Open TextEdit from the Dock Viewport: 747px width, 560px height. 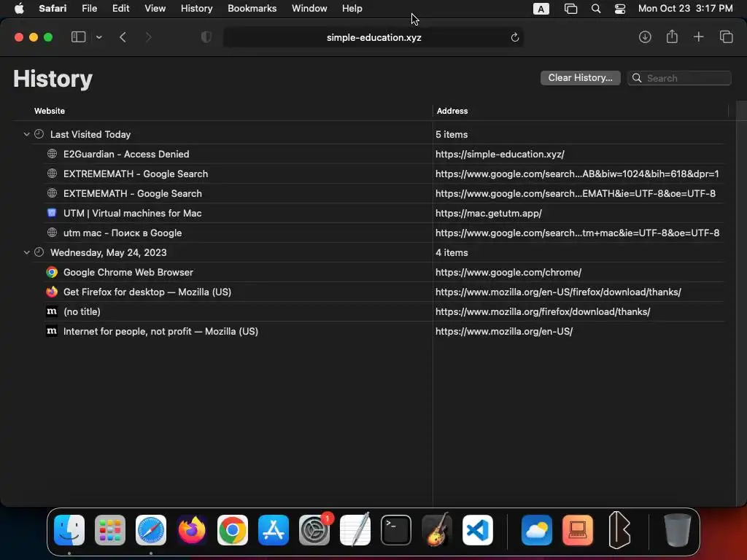coord(355,530)
